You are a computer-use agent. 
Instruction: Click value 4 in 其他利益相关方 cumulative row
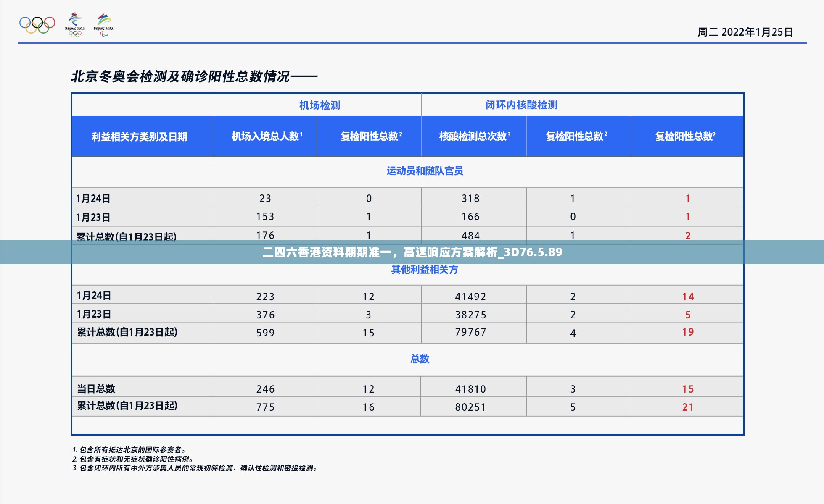tap(573, 333)
